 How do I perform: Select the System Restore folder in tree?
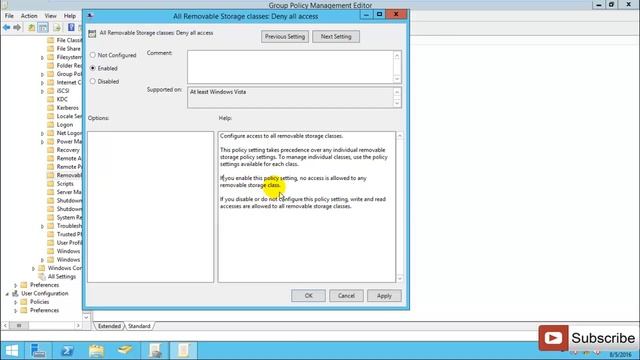click(69, 217)
